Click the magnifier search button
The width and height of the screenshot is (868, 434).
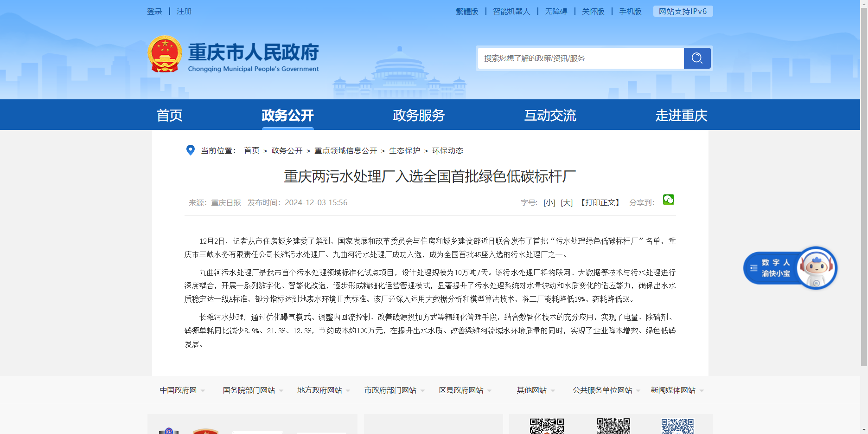(x=697, y=58)
